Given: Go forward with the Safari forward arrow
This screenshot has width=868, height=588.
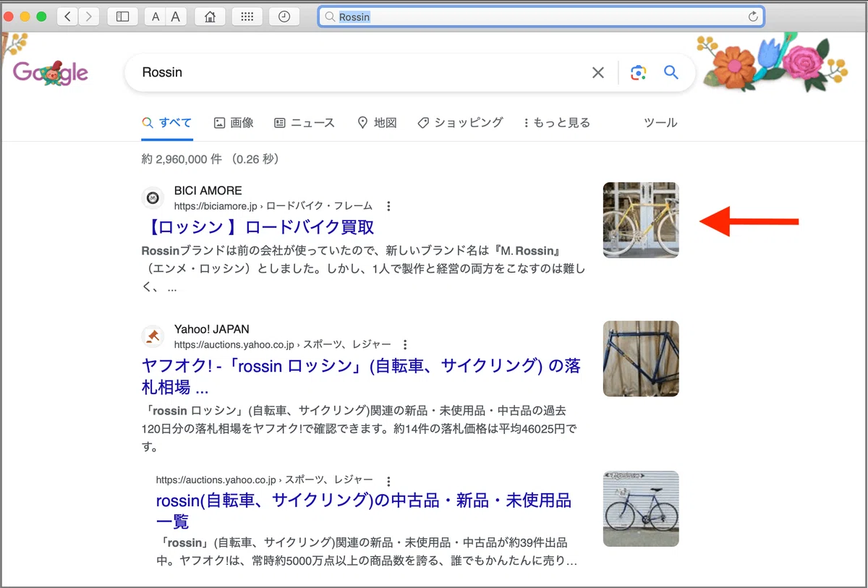Looking at the screenshot, I should 89,17.
